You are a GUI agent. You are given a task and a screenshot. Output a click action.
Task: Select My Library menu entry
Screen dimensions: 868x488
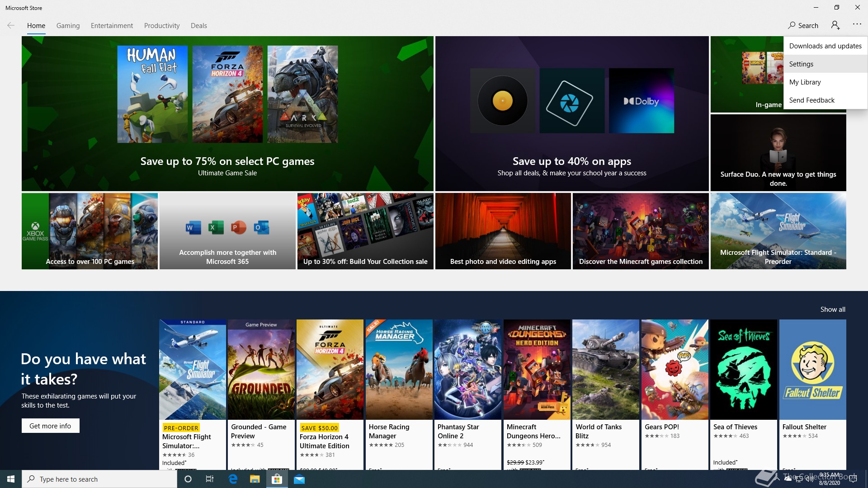point(826,82)
